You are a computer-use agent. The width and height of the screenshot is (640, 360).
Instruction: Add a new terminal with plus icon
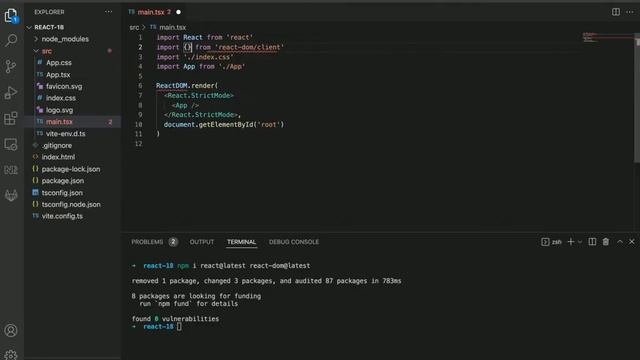pyautogui.click(x=571, y=242)
